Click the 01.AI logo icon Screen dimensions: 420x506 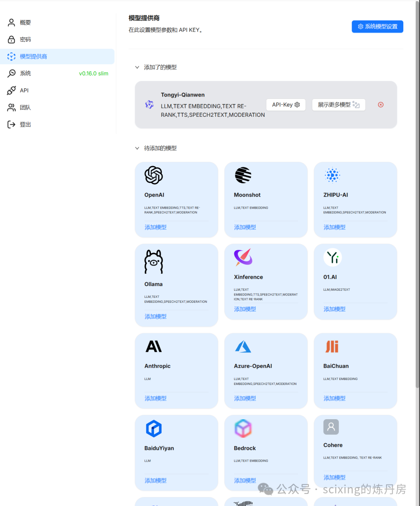332,257
